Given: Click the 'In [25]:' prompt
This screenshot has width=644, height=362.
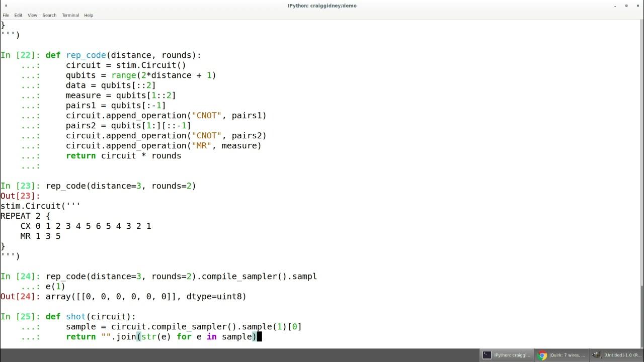Looking at the screenshot, I should click(x=21, y=317).
